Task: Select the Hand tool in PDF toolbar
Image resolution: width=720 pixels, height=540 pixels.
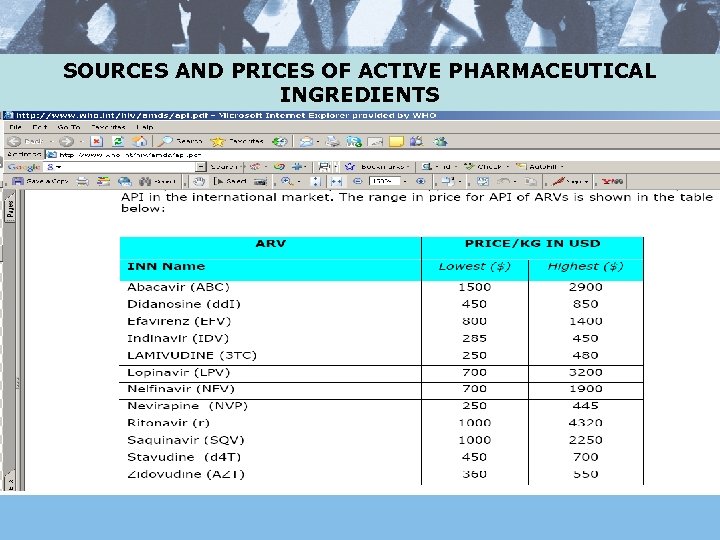Action: pyautogui.click(x=199, y=181)
